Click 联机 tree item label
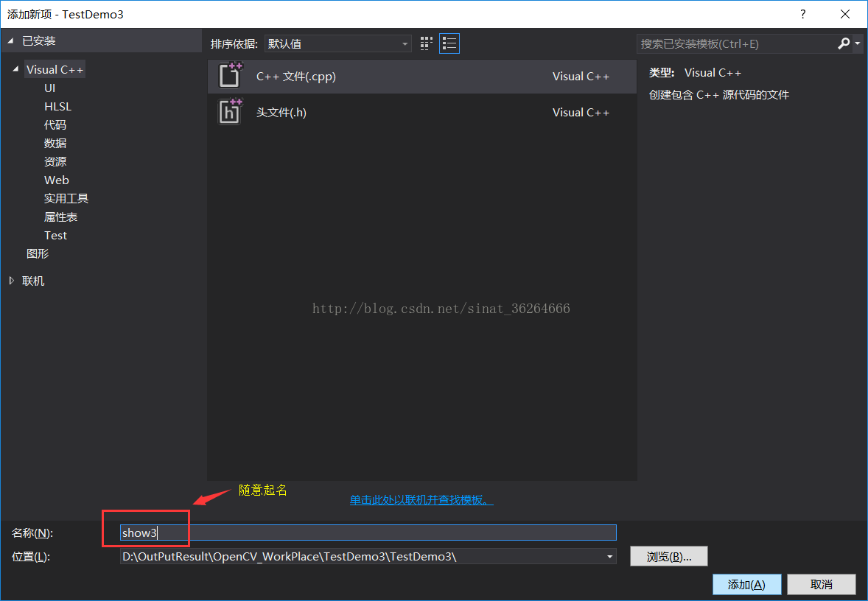868x601 pixels. pos(33,281)
